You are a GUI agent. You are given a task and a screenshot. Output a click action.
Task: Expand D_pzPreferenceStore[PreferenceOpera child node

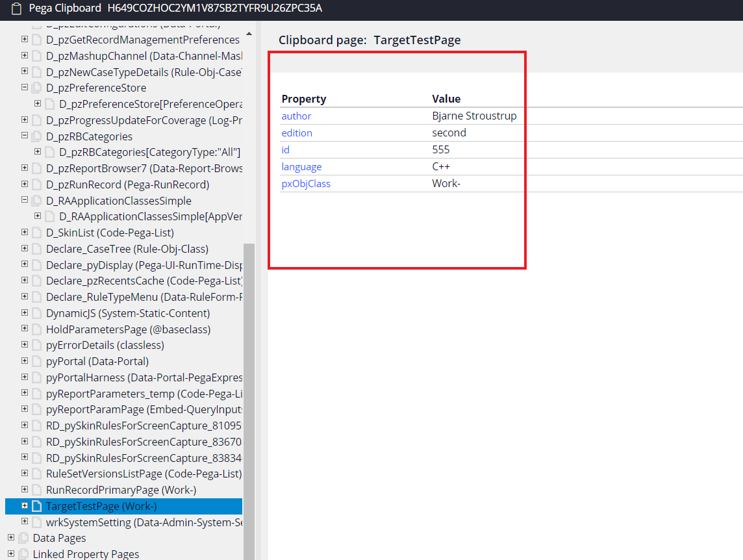[38, 103]
